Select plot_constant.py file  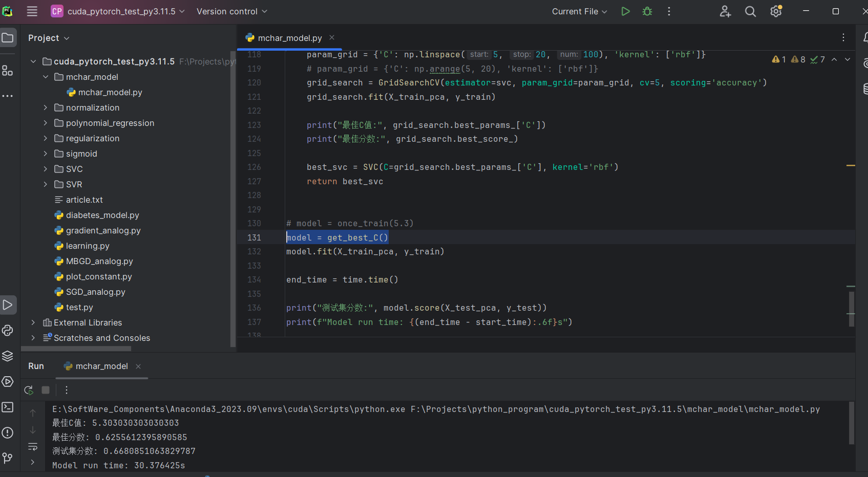93,276
